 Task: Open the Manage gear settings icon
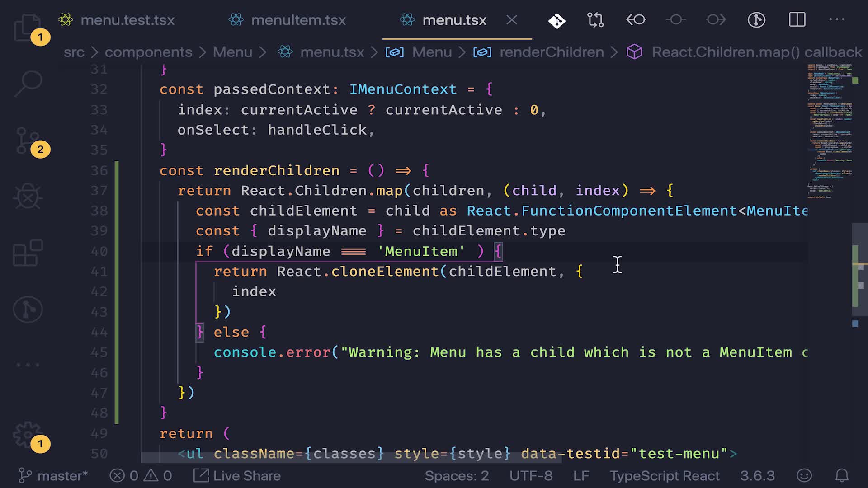(x=27, y=435)
